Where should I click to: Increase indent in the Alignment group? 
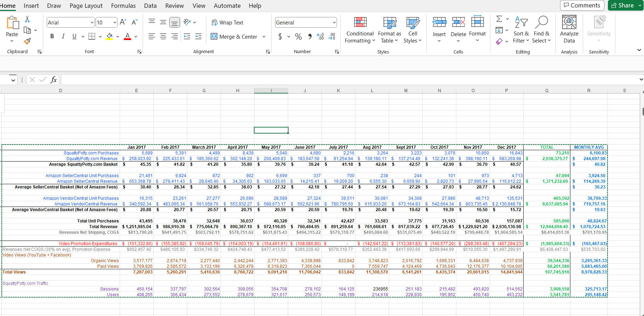coord(198,36)
